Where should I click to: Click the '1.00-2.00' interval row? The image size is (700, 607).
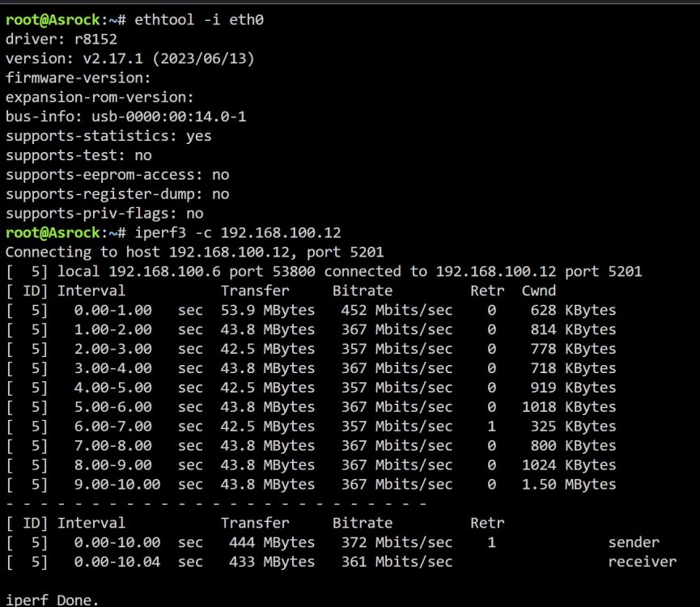click(x=312, y=330)
